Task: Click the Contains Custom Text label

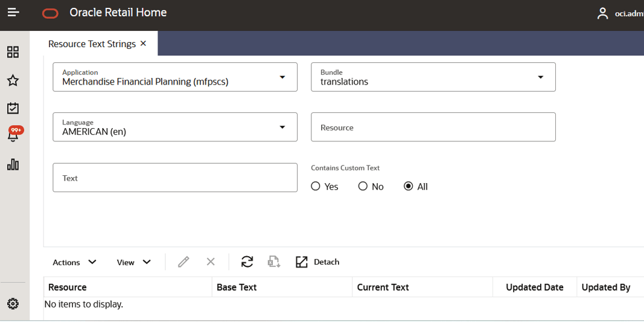Action: 345,168
